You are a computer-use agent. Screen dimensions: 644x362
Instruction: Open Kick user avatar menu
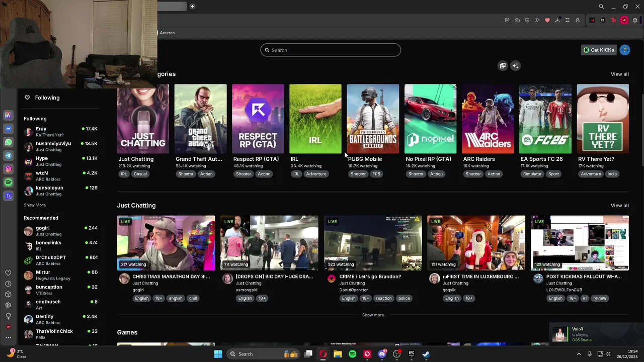625,50
